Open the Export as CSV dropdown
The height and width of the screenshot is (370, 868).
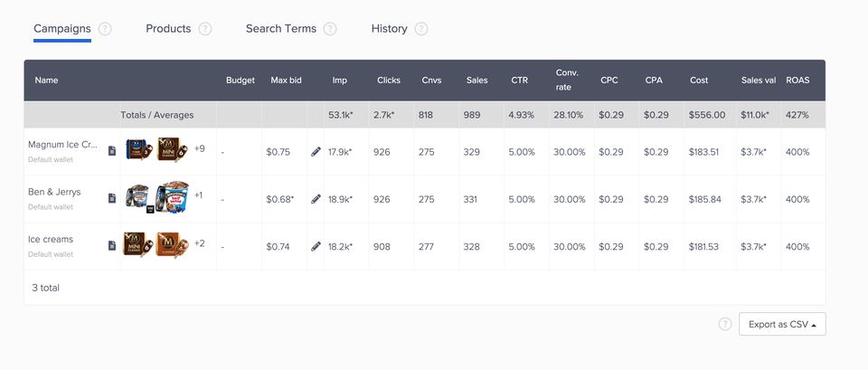(782, 325)
